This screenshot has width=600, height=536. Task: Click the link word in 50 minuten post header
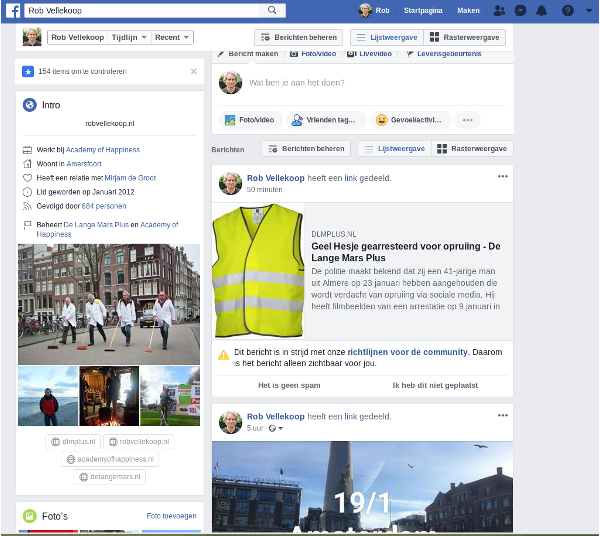pos(351,178)
